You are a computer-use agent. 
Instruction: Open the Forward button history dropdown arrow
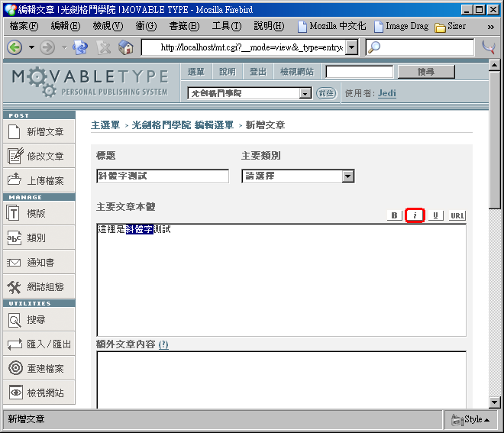pos(64,47)
